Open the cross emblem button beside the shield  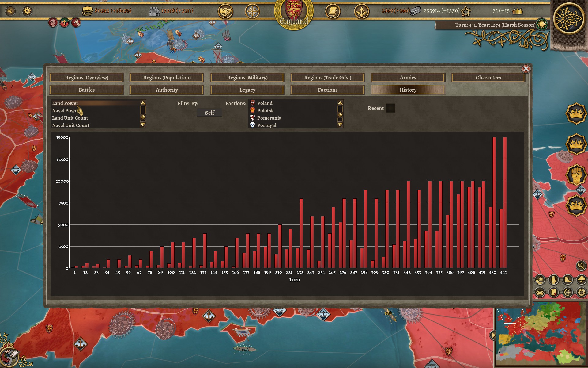(252, 12)
